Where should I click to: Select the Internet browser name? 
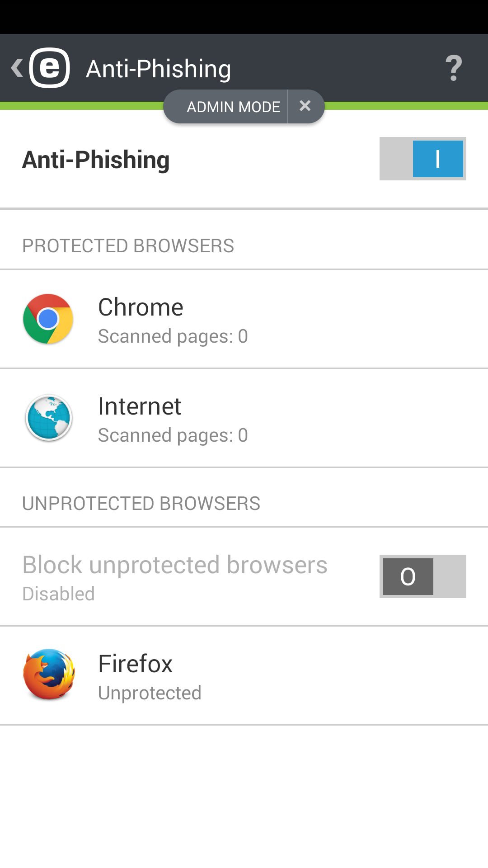click(x=140, y=406)
